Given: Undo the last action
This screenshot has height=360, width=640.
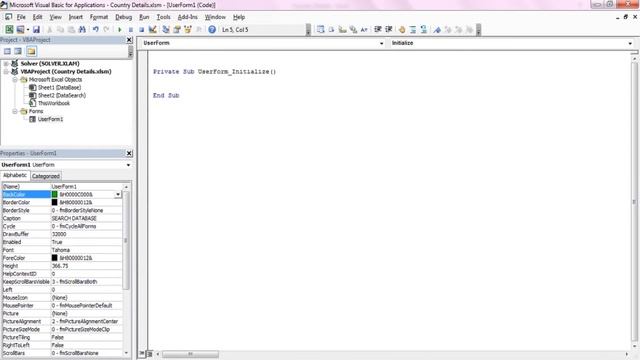Looking at the screenshot, I should click(96, 29).
